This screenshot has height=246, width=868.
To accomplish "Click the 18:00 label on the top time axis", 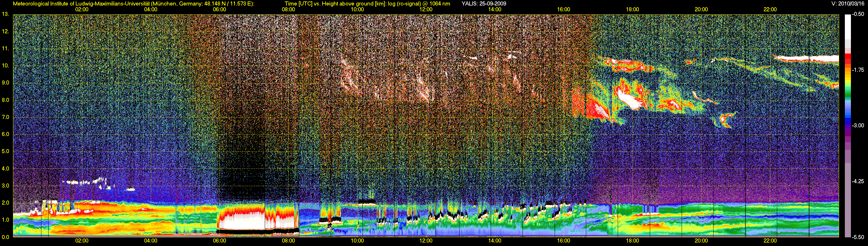I will pyautogui.click(x=632, y=10).
